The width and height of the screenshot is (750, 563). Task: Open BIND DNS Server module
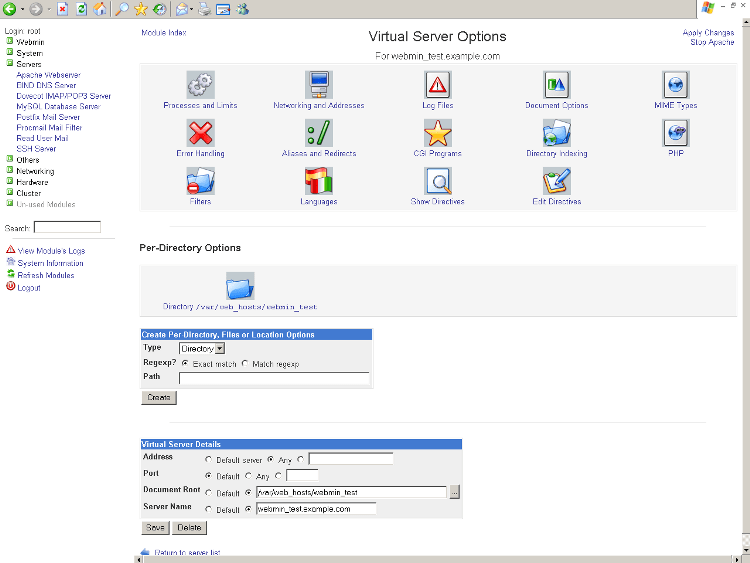pyautogui.click(x=46, y=86)
